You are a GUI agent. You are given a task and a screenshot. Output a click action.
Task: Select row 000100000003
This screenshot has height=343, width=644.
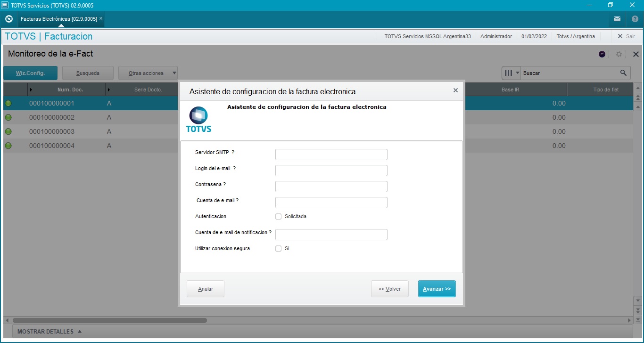(91, 131)
